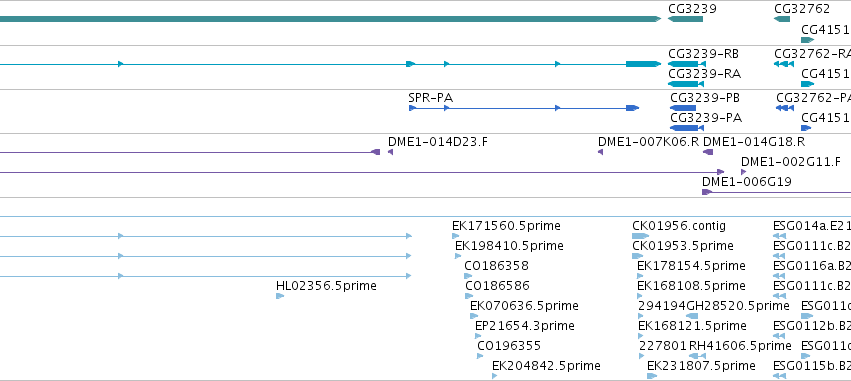Select the CG3239-RB transcript bar
Image resolution: width=851 pixels, height=381 pixels.
[687, 64]
